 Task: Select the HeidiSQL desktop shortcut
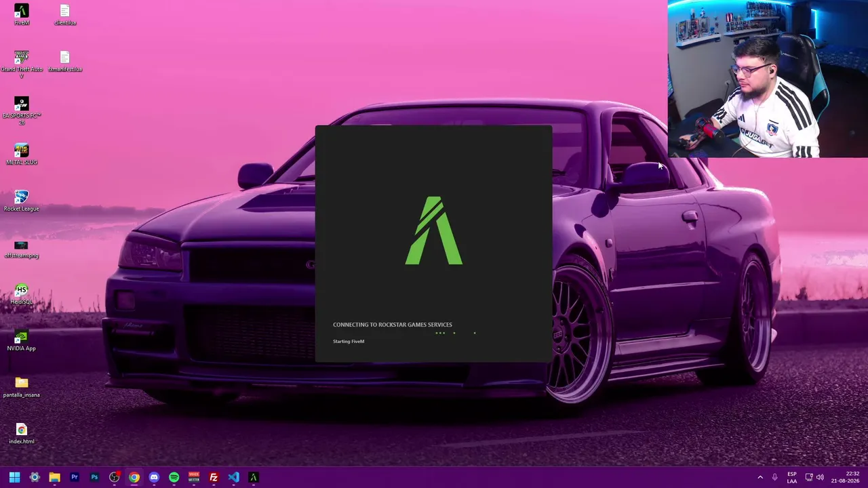[22, 294]
